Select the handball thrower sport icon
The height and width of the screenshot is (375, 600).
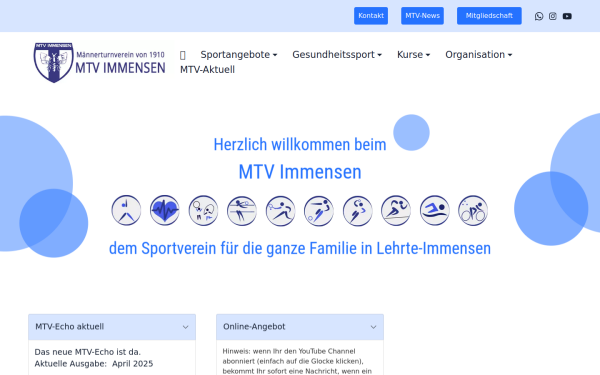click(x=357, y=210)
